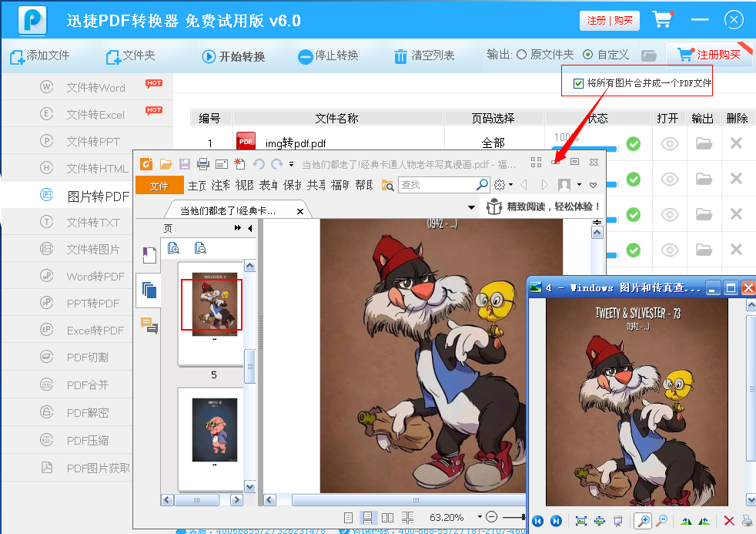
Task: Click the open folder icon in reader toolbar
Action: pyautogui.click(x=166, y=164)
